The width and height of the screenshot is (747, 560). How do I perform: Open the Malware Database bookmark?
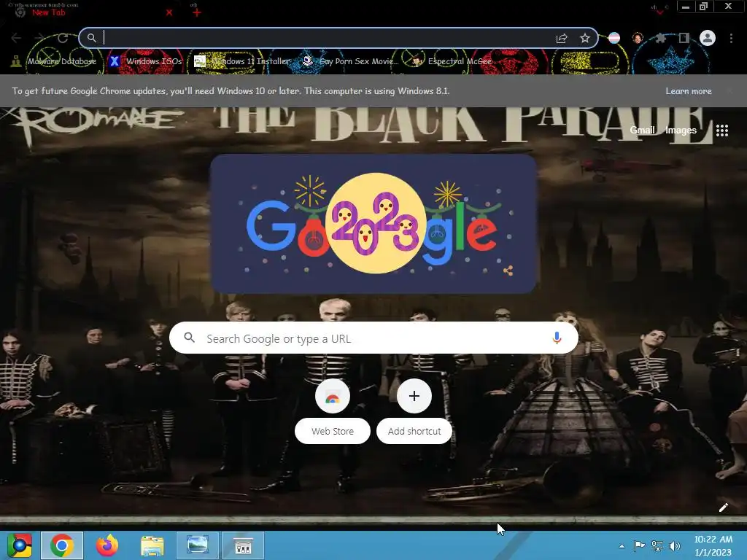click(x=54, y=61)
